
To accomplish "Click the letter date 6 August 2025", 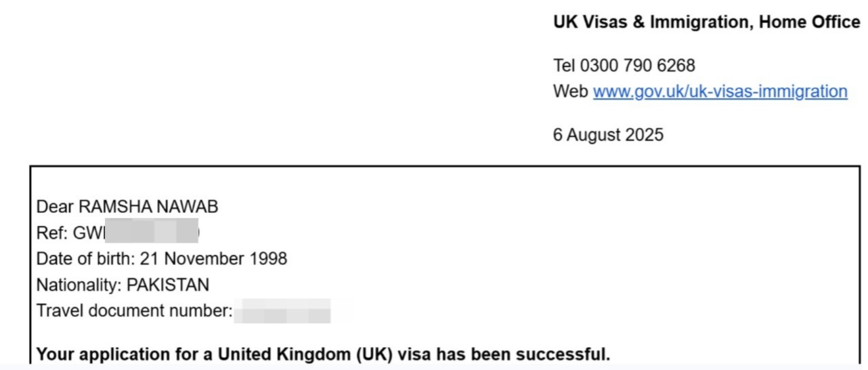I will (x=608, y=135).
